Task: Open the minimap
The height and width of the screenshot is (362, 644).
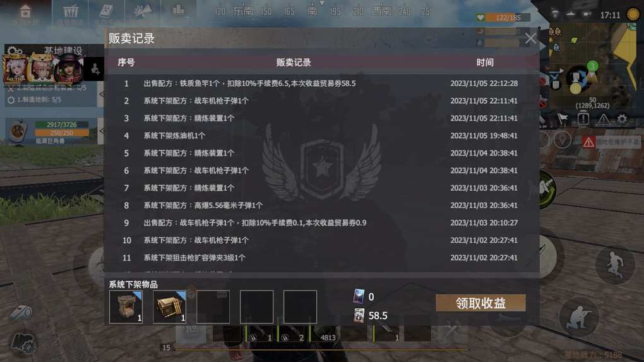Action: coord(592,66)
